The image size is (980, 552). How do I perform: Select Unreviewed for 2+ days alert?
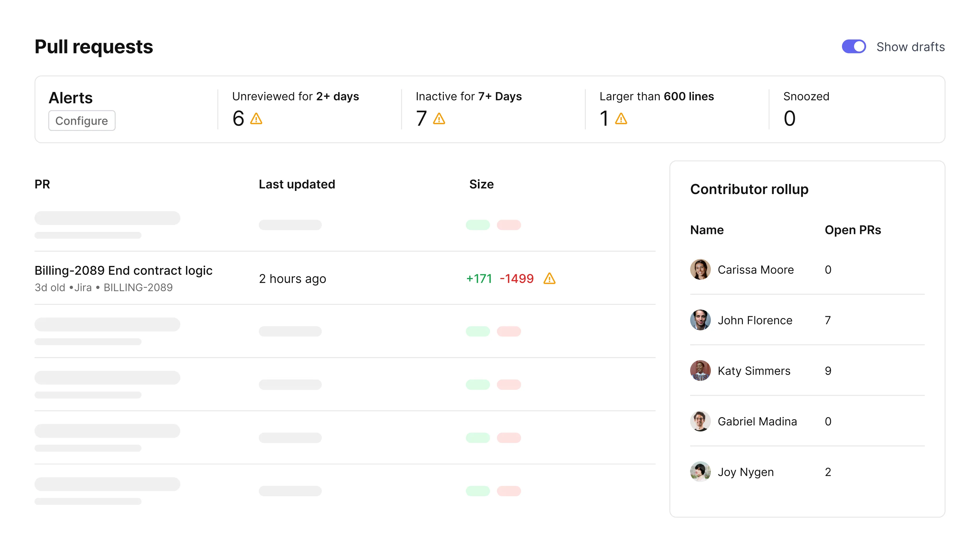tap(295, 97)
